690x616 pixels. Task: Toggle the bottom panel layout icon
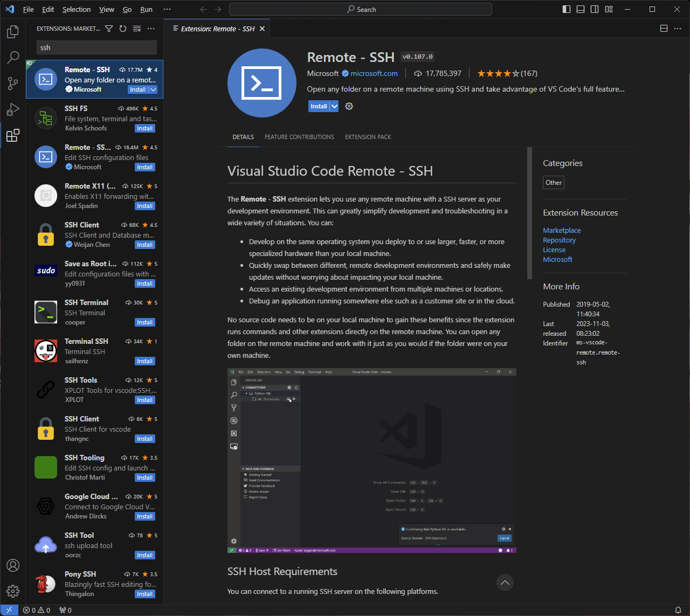tap(581, 9)
